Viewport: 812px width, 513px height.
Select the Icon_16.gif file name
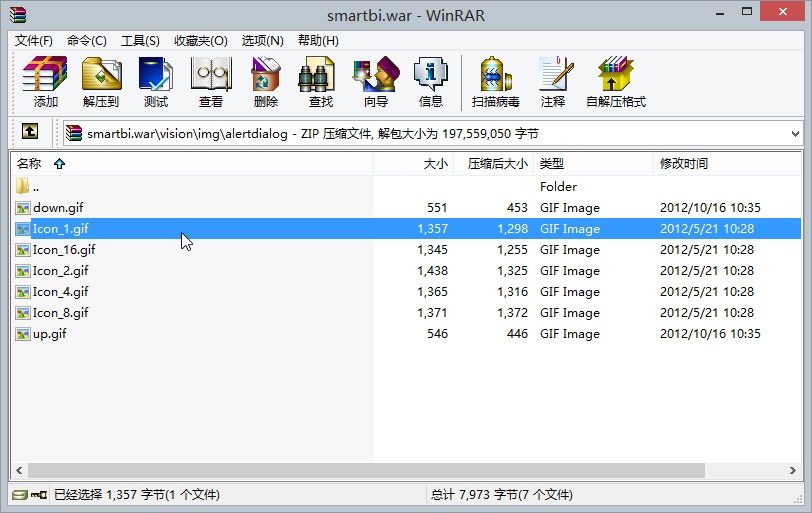64,250
